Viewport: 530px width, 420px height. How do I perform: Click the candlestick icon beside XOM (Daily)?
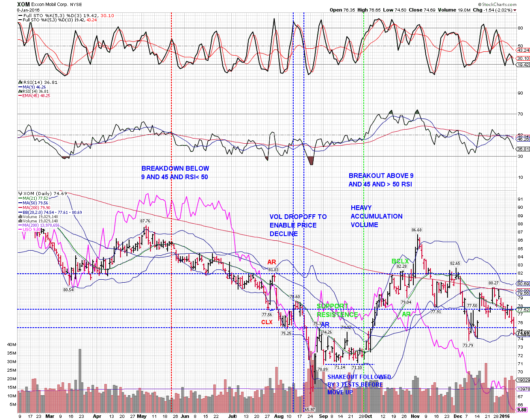(x=20, y=193)
